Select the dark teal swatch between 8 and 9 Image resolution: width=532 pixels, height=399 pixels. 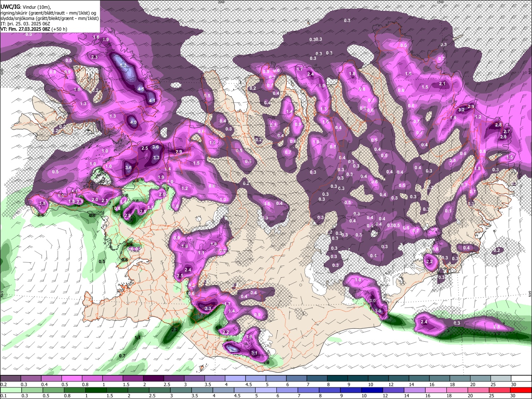pos(337,379)
